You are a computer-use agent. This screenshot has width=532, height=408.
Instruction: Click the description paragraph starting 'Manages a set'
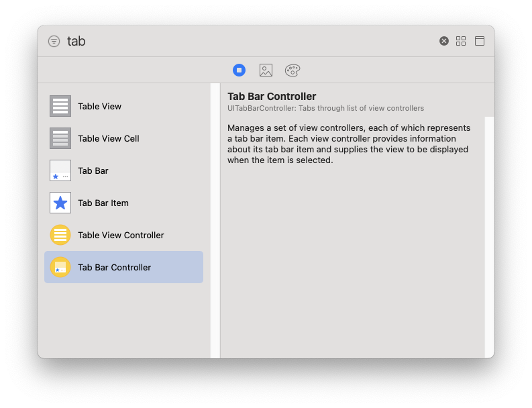click(349, 144)
